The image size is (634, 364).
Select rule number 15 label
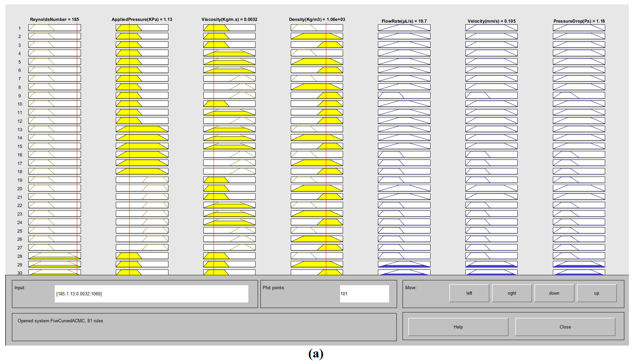[19, 146]
